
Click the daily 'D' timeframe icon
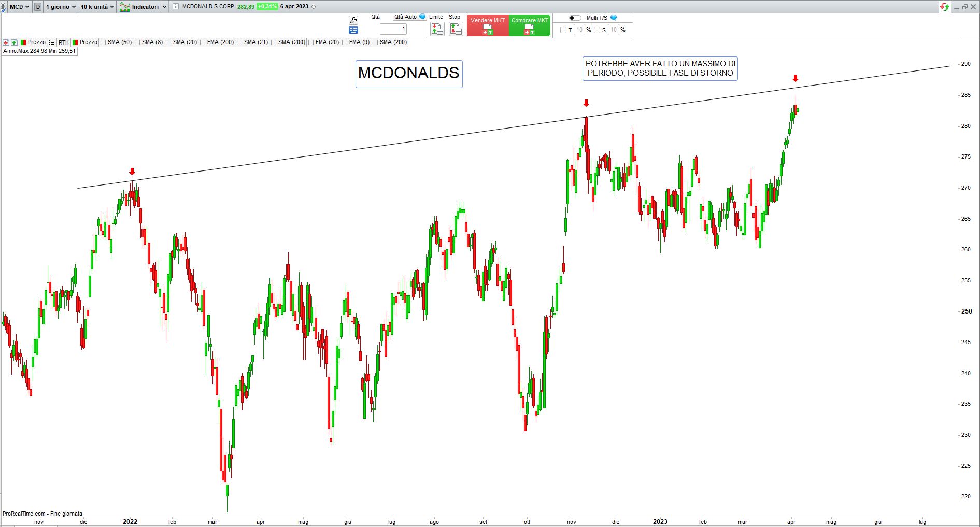pyautogui.click(x=38, y=7)
